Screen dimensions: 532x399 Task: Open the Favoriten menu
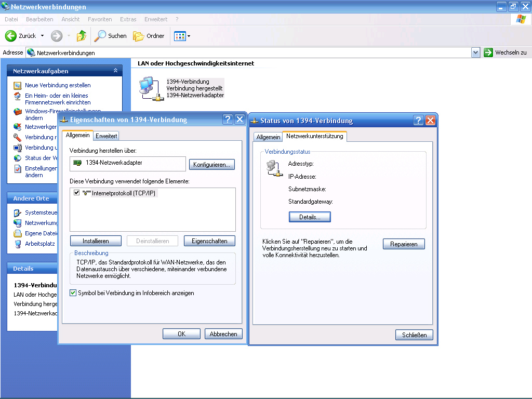pyautogui.click(x=100, y=19)
